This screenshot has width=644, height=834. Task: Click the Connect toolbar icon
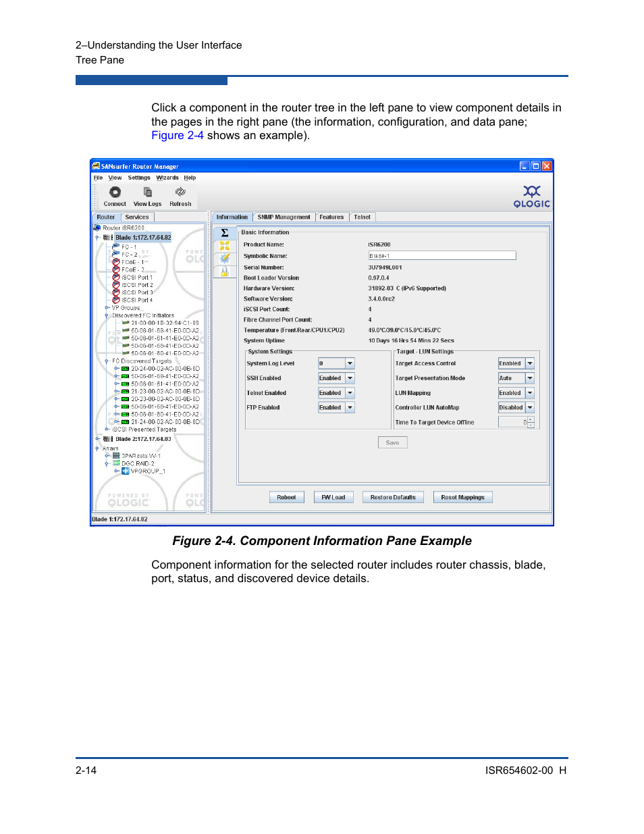tap(115, 192)
